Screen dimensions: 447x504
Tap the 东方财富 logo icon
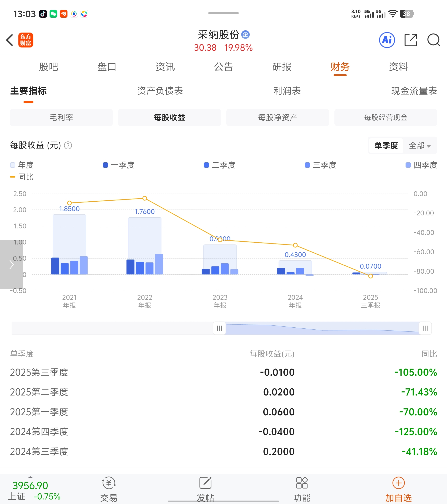tap(26, 40)
